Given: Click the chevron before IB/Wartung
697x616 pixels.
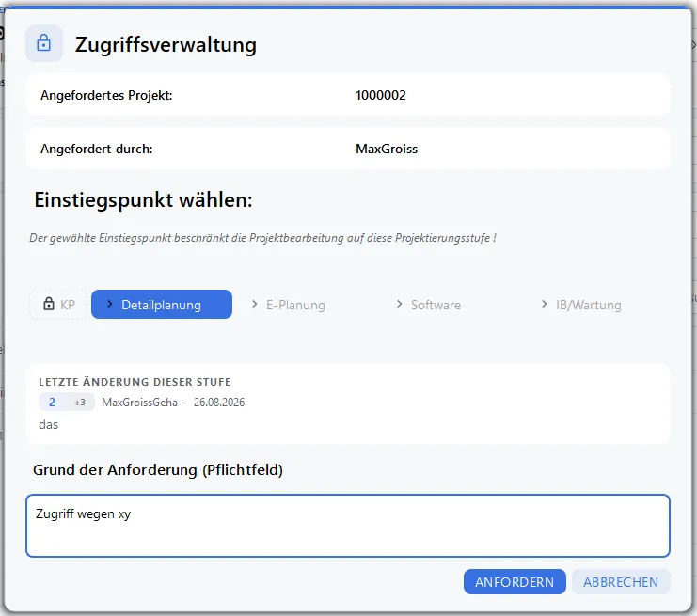Looking at the screenshot, I should click(x=544, y=304).
